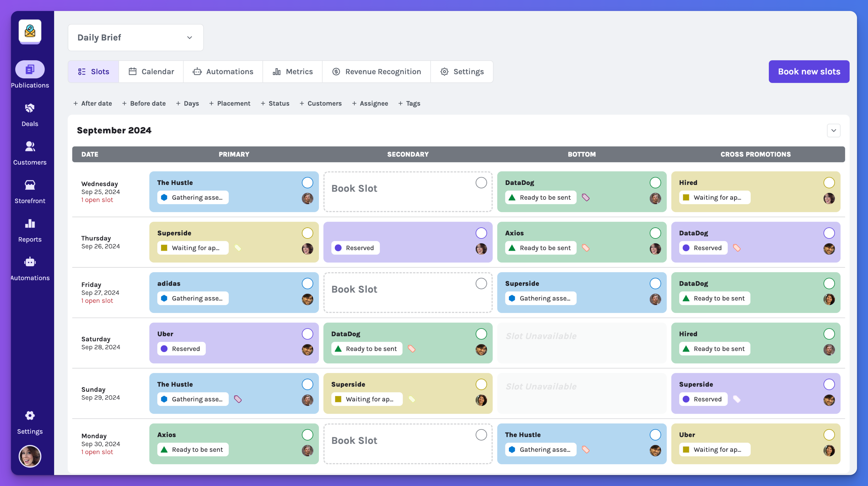Open the Automations tab
This screenshot has width=868, height=486.
pos(223,72)
